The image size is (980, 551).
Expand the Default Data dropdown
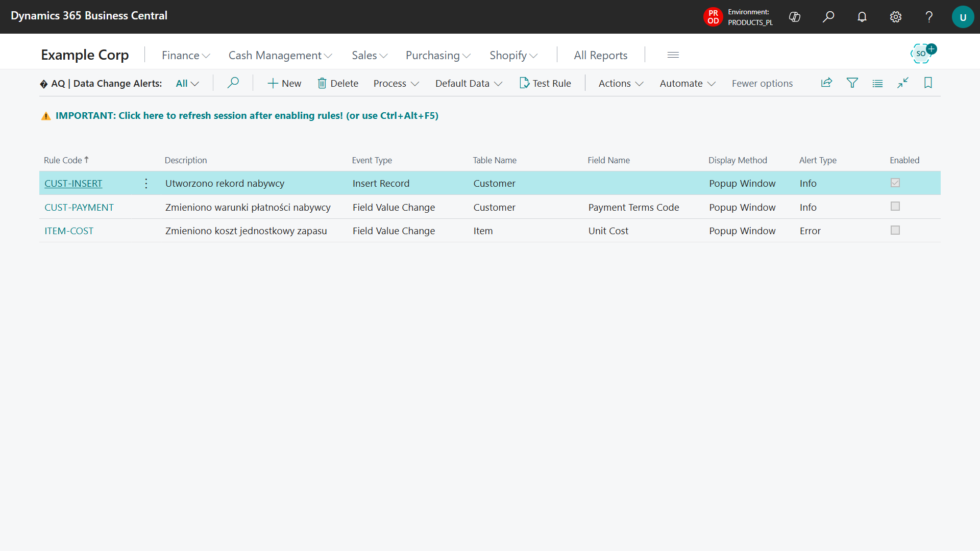469,84
